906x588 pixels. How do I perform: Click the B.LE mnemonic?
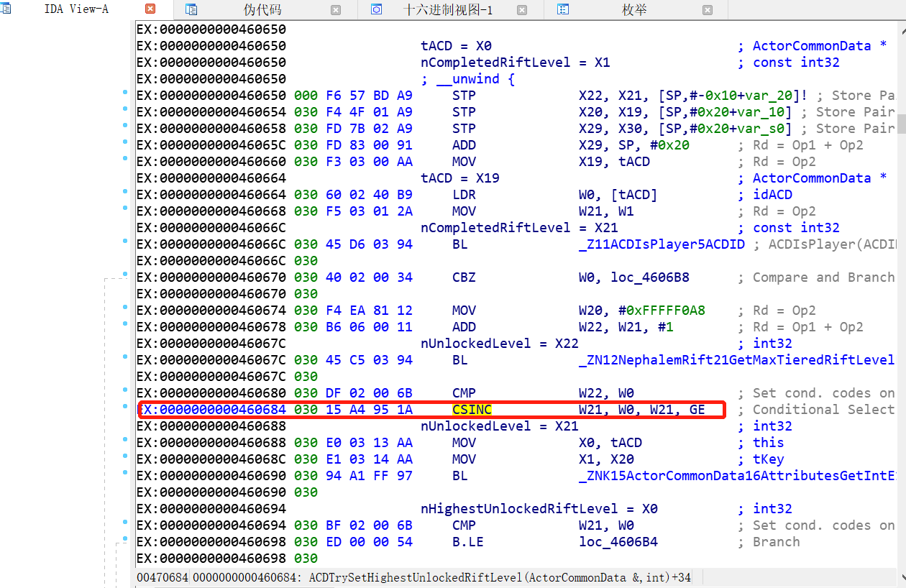click(467, 542)
